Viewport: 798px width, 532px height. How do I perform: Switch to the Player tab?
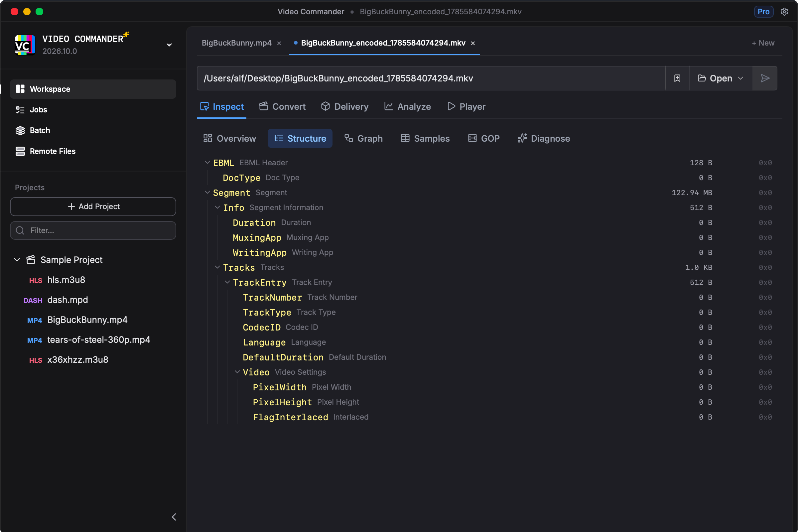coord(466,106)
